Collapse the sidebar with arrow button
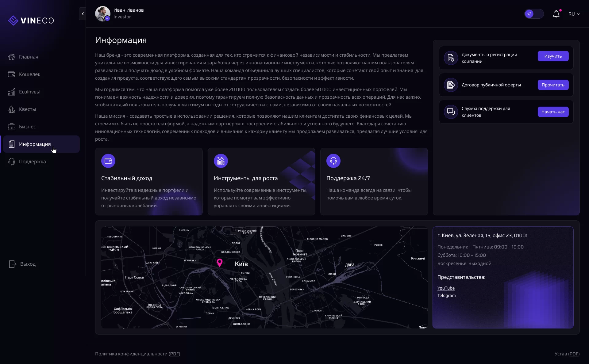The height and width of the screenshot is (364, 589). point(83,14)
